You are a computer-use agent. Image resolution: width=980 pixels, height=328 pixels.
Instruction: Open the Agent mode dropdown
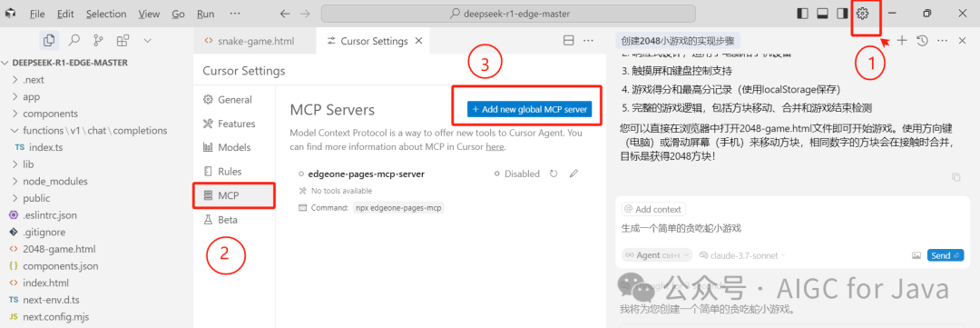pyautogui.click(x=657, y=255)
